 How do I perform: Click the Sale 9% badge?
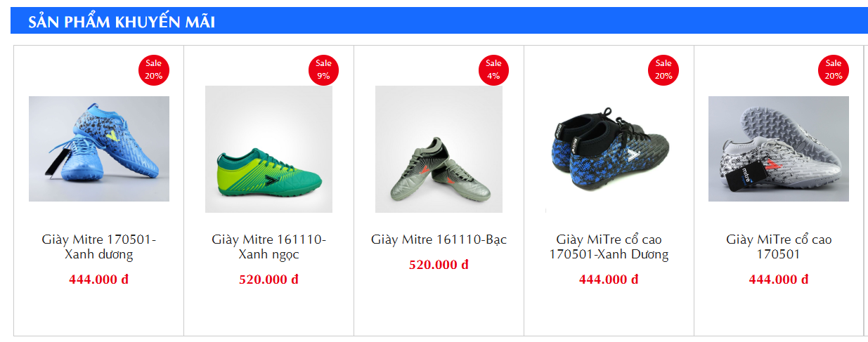click(x=324, y=70)
